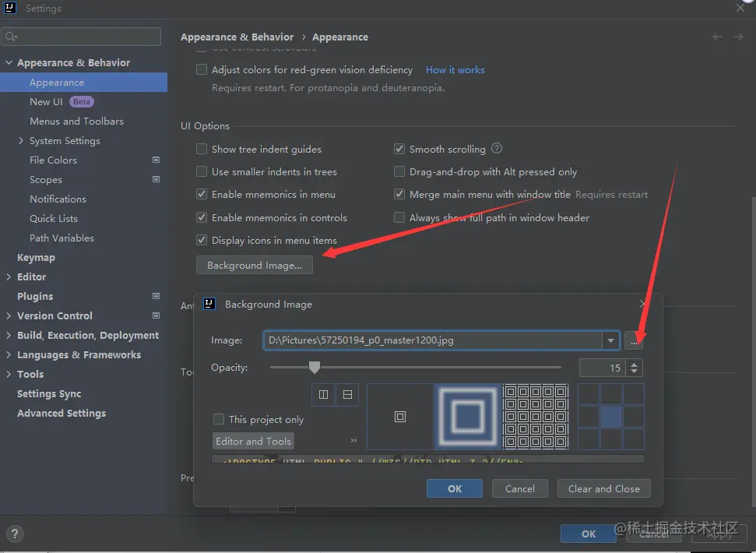This screenshot has height=553, width=756.
Task: Click the settings search input field
Action: pos(81,37)
